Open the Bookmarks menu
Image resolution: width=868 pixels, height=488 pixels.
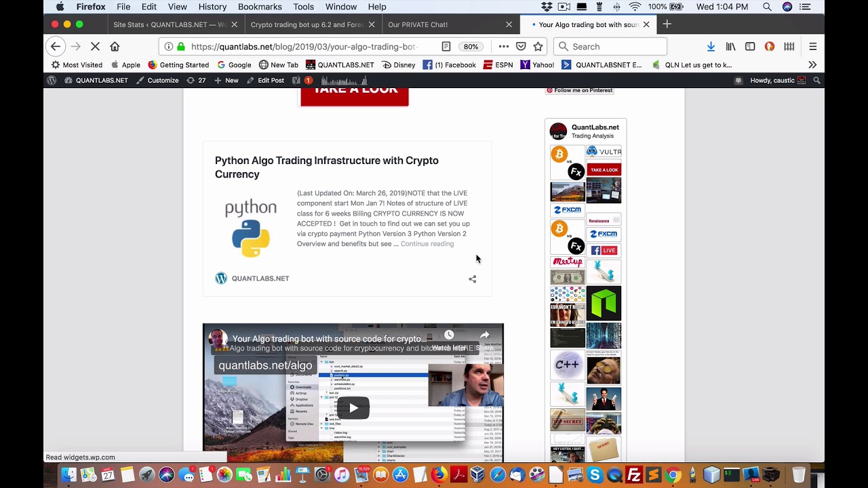pos(260,7)
